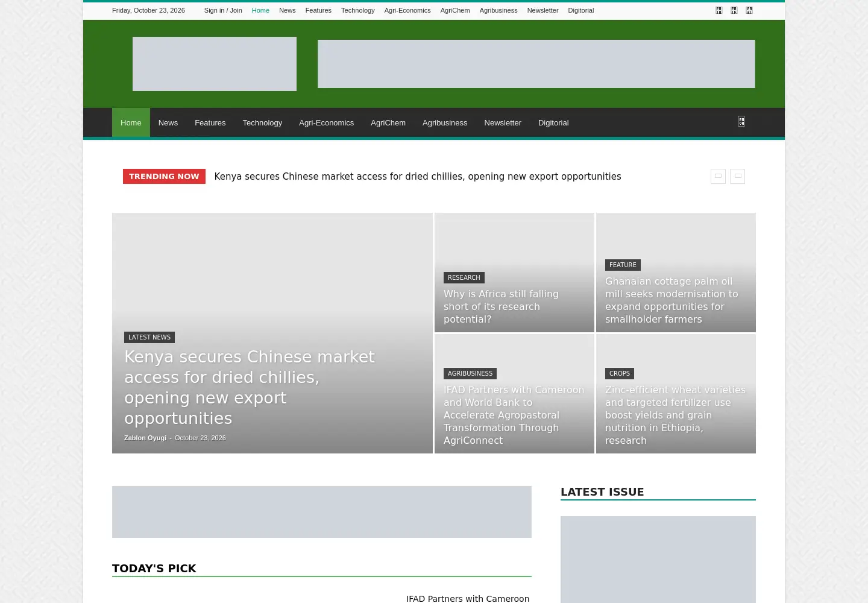Screen dimensions: 868x603
Task: Click the header banner advertisement
Action: click(536, 64)
